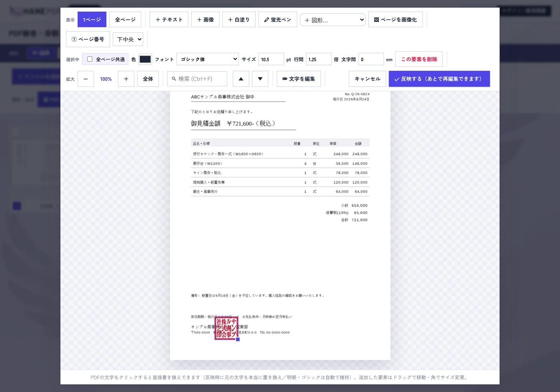The width and height of the screenshot is (560, 392).
Task: Click the 合計 721,600 total
Action: (354, 220)
